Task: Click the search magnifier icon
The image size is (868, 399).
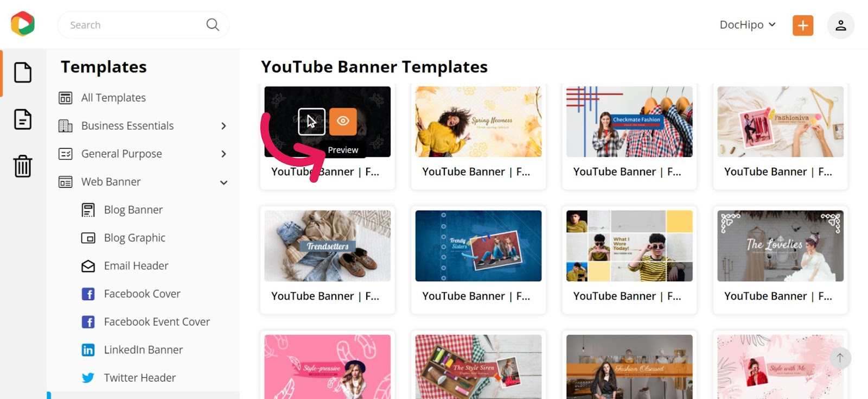Action: [x=213, y=24]
